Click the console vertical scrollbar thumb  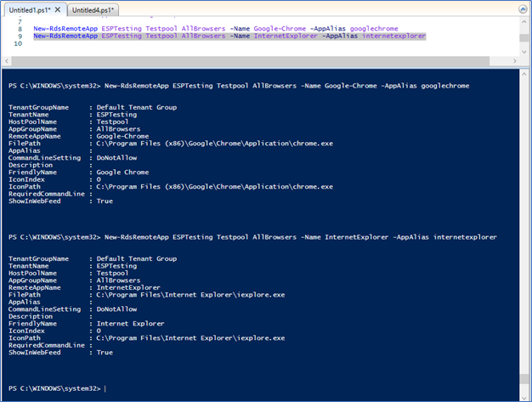524,378
